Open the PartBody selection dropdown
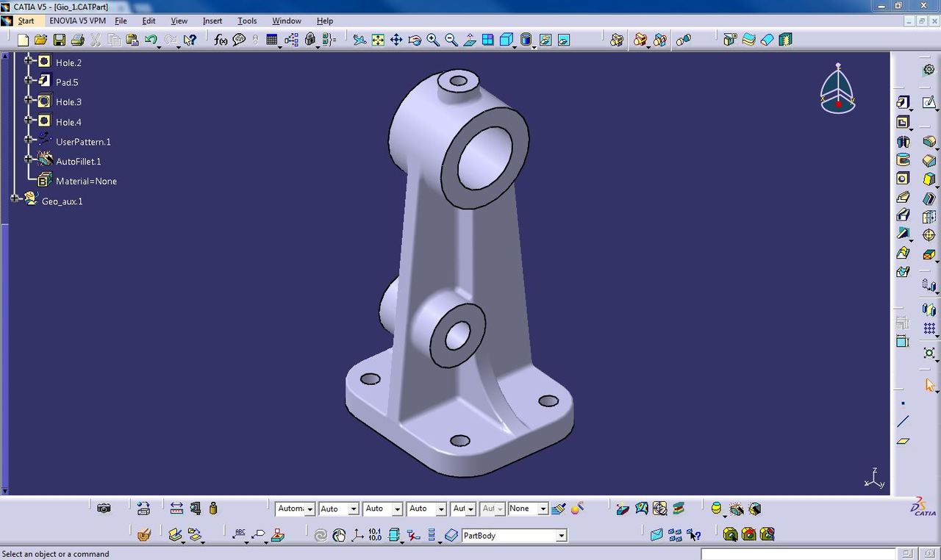 click(561, 536)
